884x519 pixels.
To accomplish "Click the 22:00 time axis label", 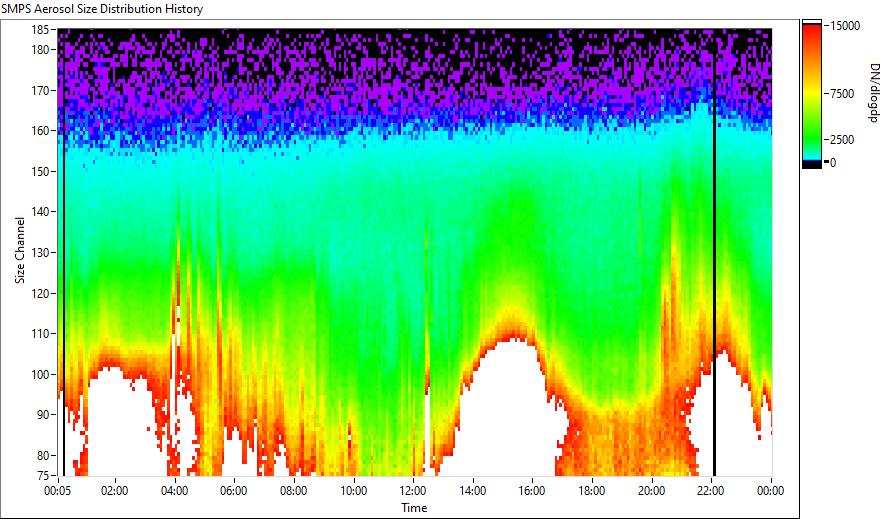I will (x=710, y=491).
